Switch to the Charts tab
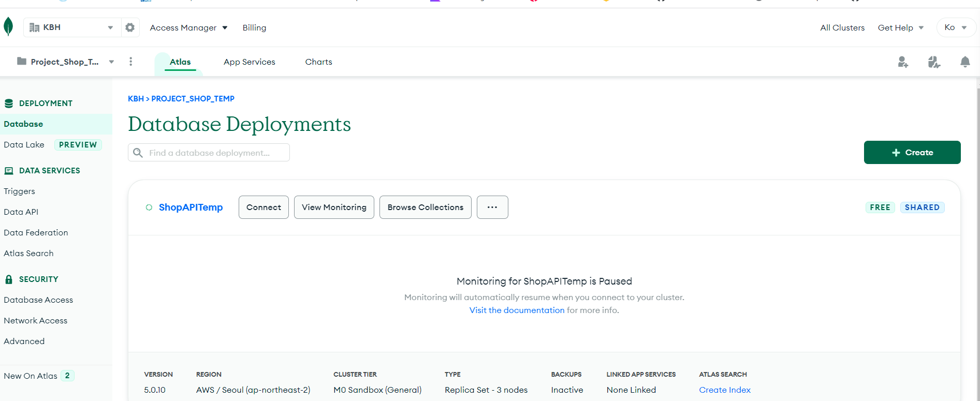This screenshot has width=980, height=401. point(318,62)
